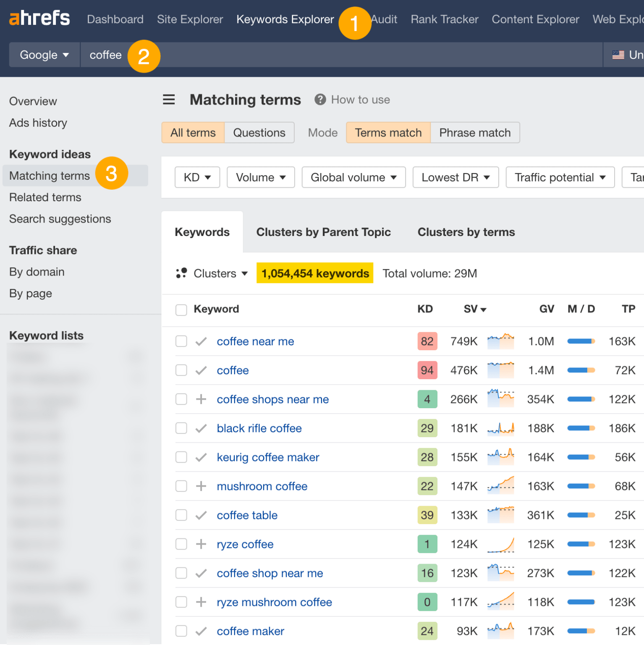Click the M/D bar for 'coffee near me'
Screen dimensions: 644x645
pyautogui.click(x=581, y=341)
